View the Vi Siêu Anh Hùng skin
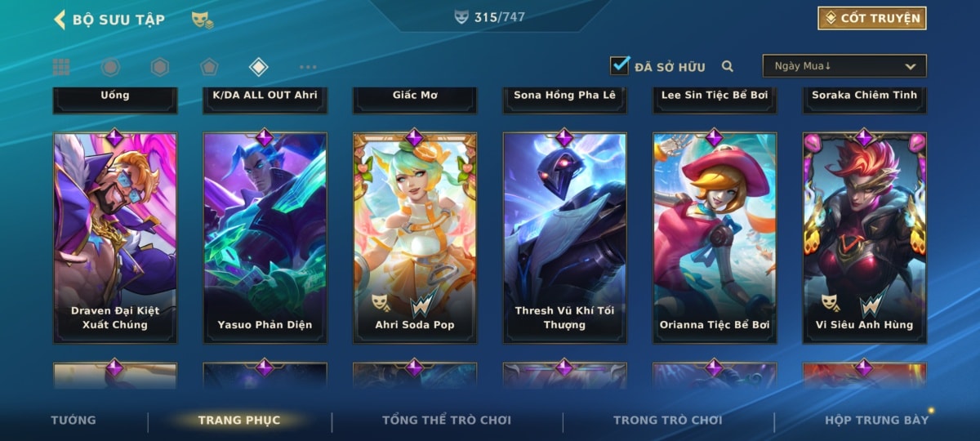This screenshot has height=441, width=980. pos(865,237)
